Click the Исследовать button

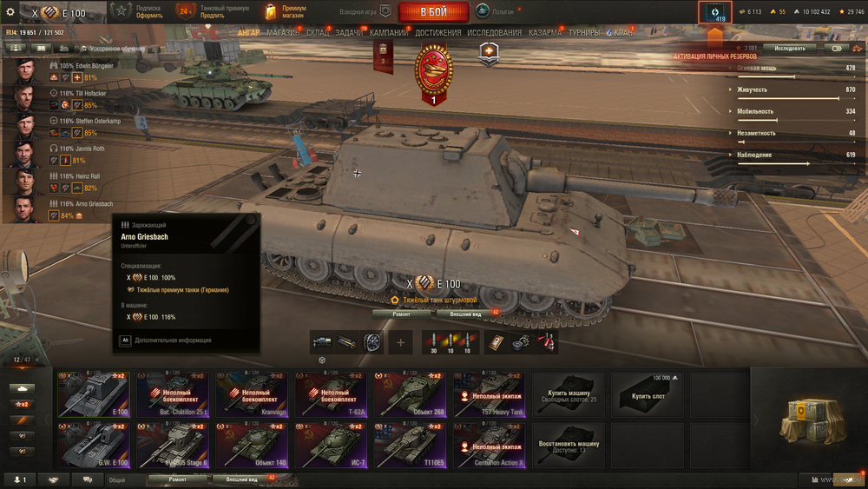click(790, 48)
